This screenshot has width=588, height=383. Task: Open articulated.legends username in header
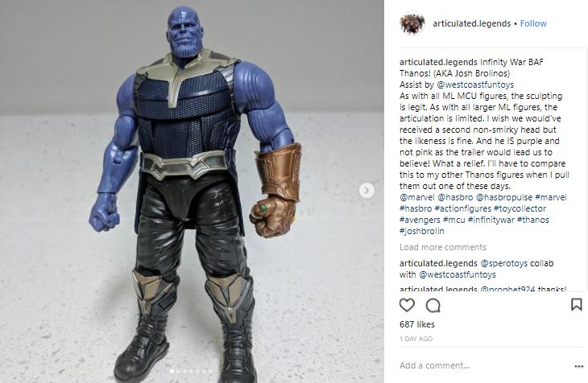472,23
